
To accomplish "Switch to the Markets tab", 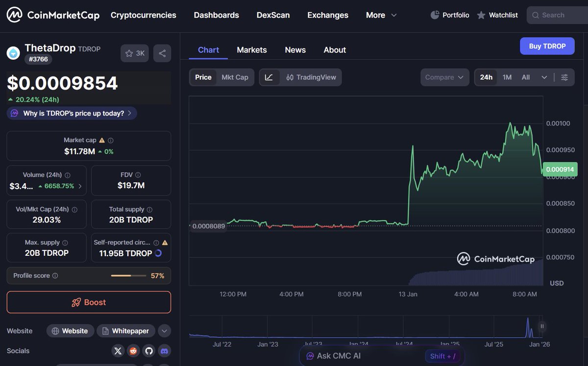I will click(252, 50).
